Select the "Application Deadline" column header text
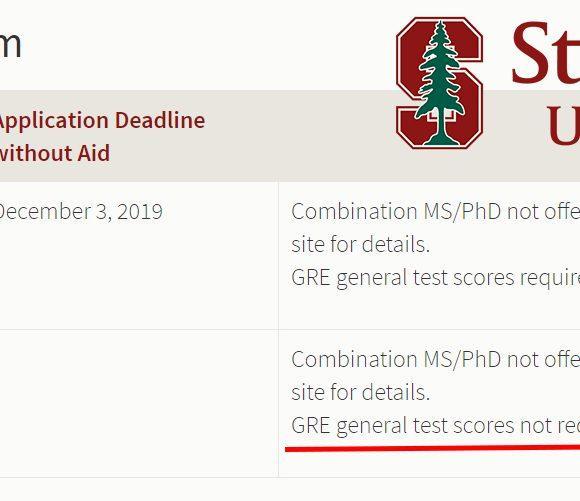Screen dimensions: 580x501 click(101, 120)
